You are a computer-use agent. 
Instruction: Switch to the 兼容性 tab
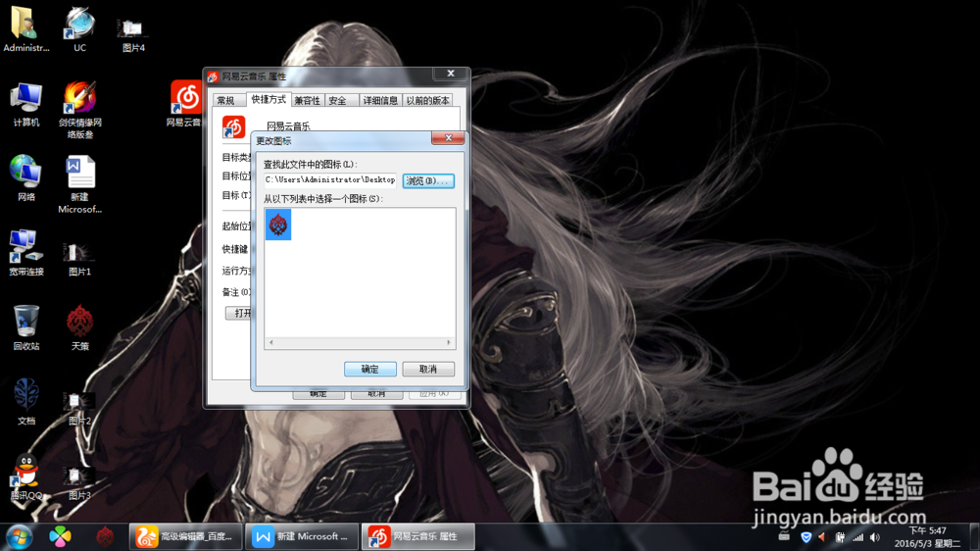click(307, 100)
